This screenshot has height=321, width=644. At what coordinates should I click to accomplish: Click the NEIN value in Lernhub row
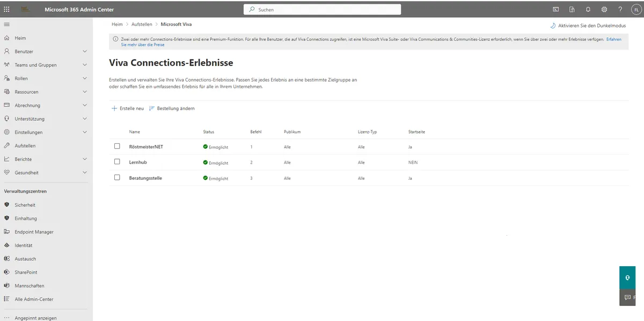(413, 162)
